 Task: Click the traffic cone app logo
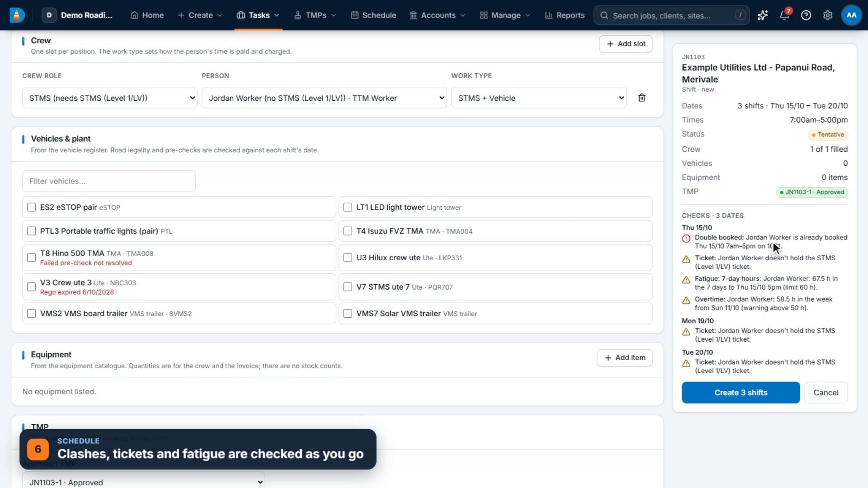(x=17, y=15)
